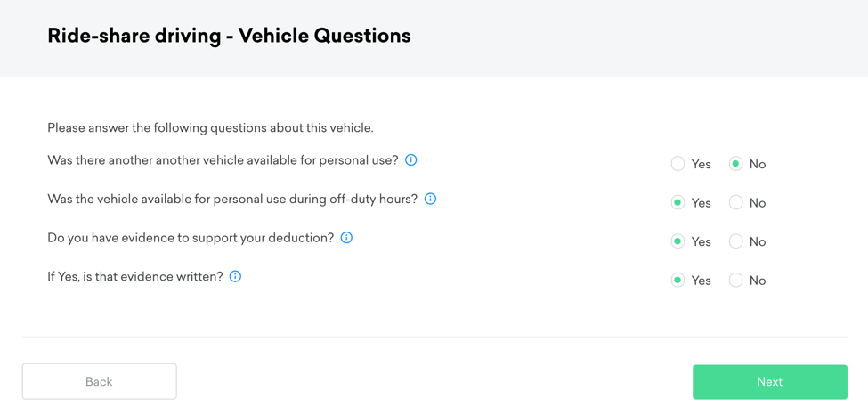View info tooltip for written evidence question
This screenshot has width=868, height=416.
(x=235, y=277)
